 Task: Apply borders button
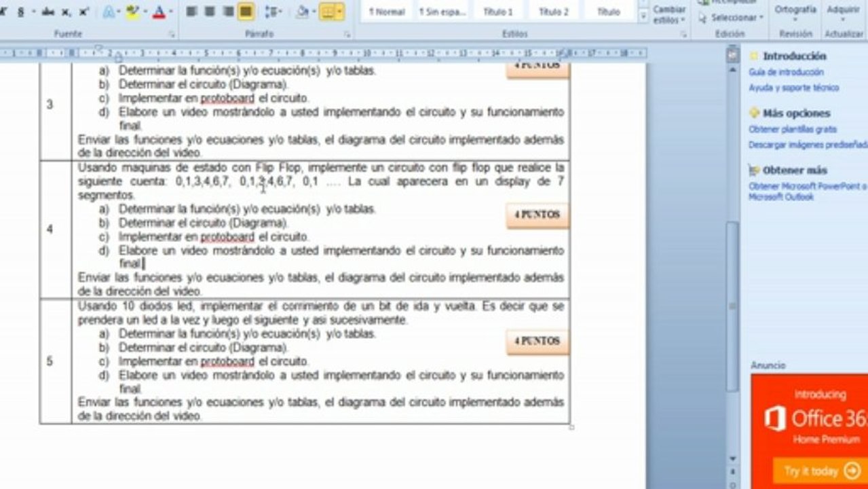pyautogui.click(x=327, y=12)
